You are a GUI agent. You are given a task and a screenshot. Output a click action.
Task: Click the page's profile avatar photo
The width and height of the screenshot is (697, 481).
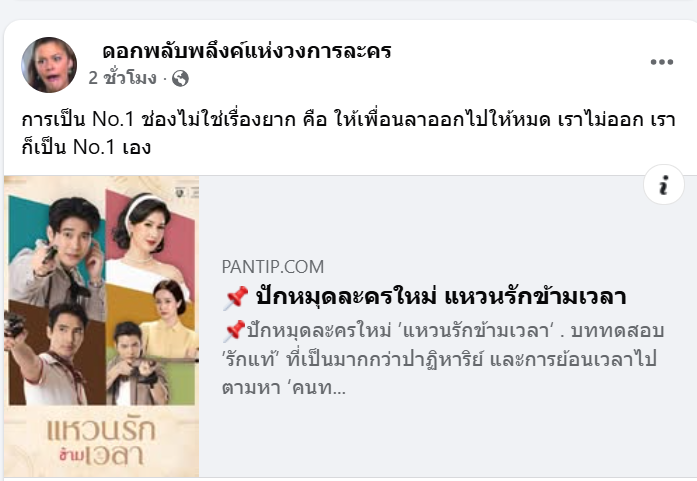coord(49,65)
